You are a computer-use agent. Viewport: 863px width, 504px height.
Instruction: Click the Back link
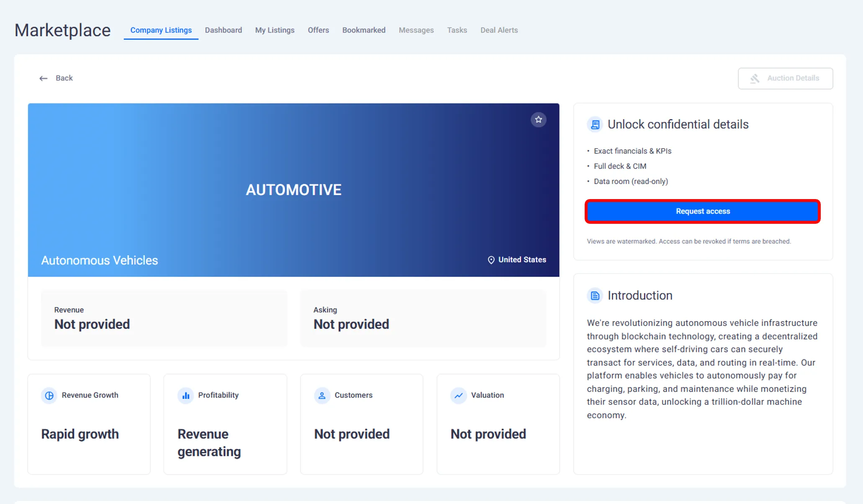pyautogui.click(x=64, y=78)
